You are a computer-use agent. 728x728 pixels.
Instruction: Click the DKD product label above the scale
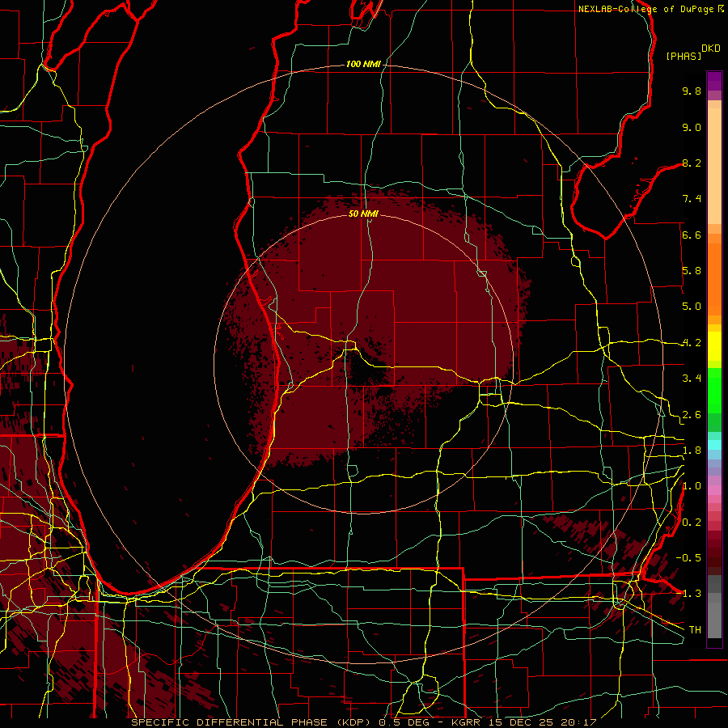(711, 49)
